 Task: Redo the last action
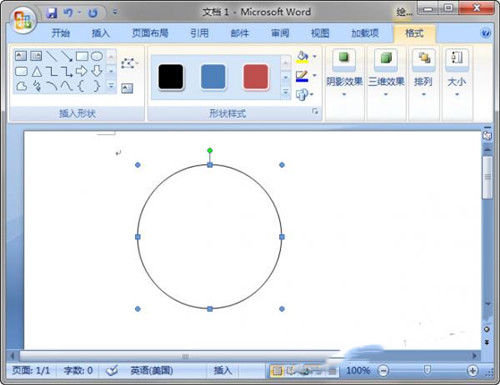pos(93,13)
